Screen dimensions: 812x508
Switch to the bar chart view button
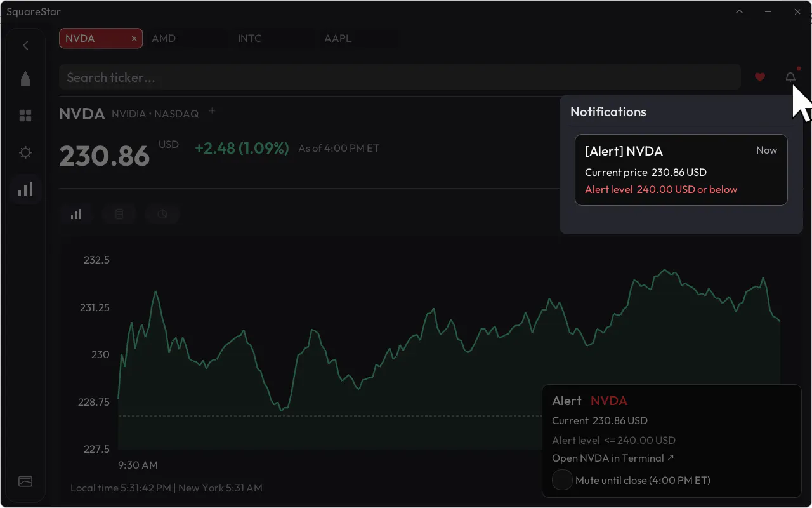coord(76,214)
